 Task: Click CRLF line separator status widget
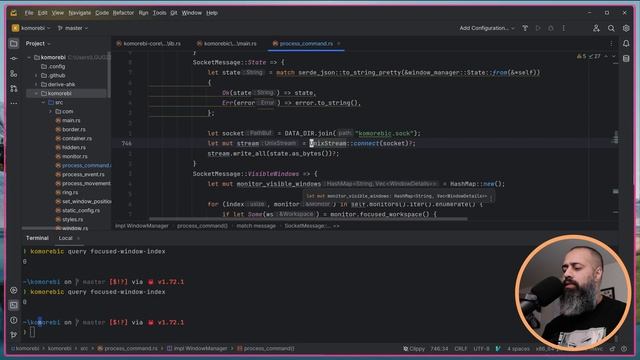point(461,349)
